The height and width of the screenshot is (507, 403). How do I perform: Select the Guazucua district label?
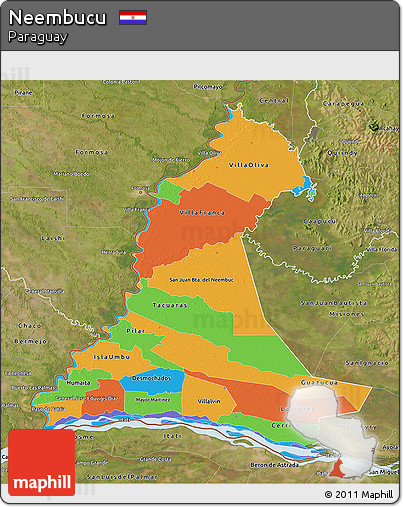tap(319, 382)
